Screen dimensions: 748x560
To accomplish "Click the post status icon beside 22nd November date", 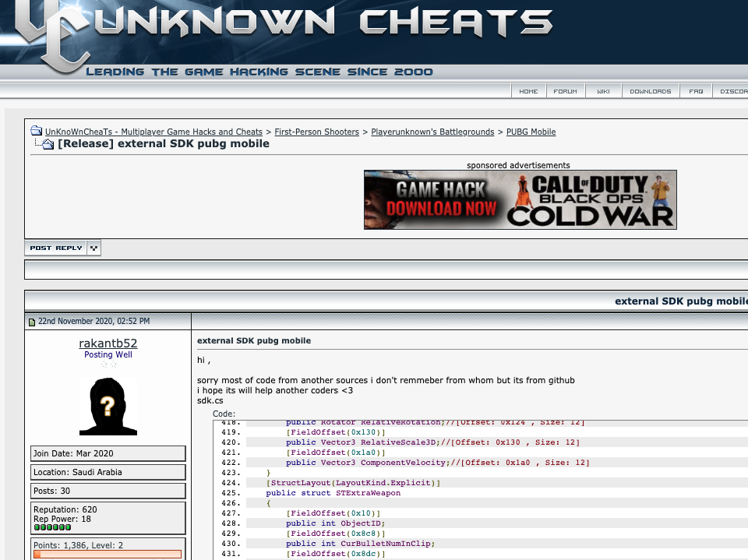I will pyautogui.click(x=32, y=322).
